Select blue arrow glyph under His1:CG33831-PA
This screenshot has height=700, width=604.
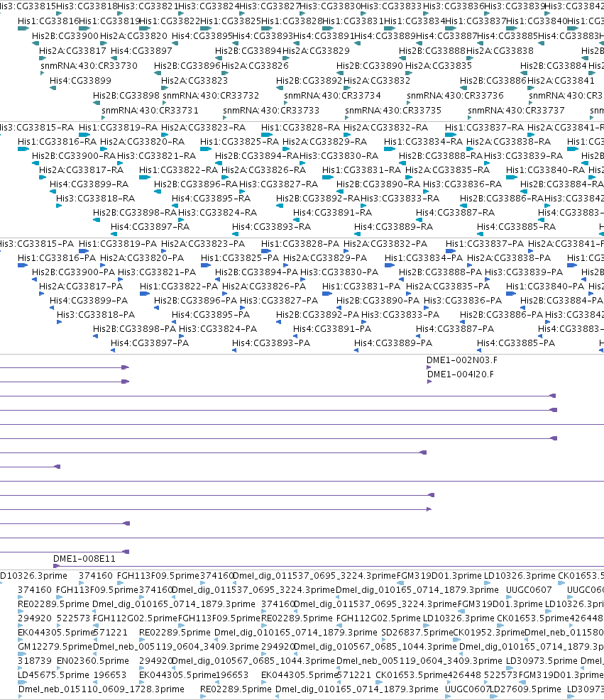tap(327, 294)
